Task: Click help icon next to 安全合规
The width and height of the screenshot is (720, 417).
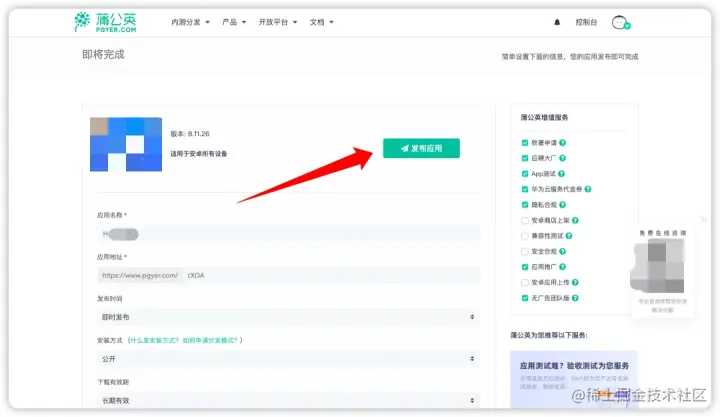Action: (562, 251)
